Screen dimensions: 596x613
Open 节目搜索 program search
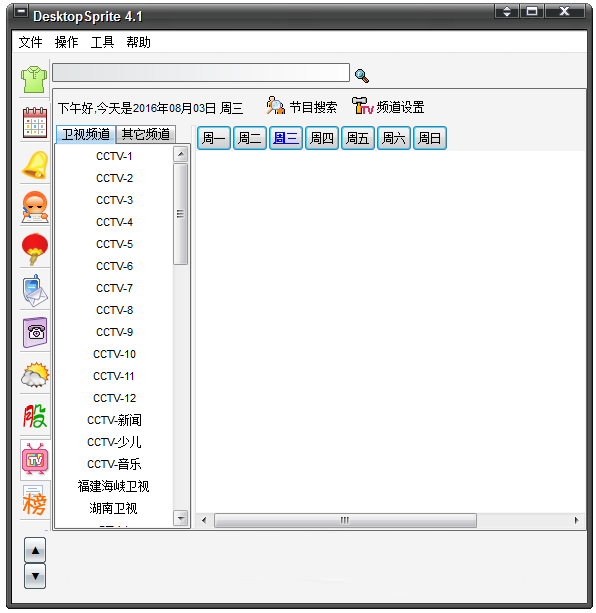point(302,106)
